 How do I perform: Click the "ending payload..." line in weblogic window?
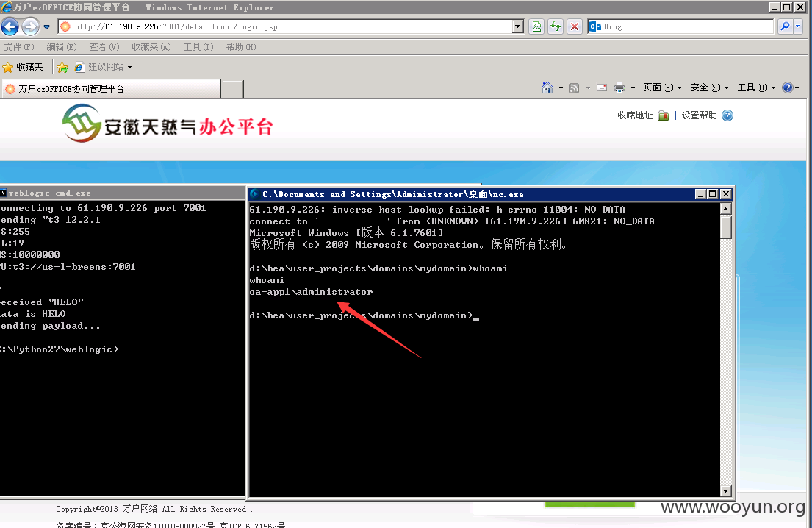[50, 326]
